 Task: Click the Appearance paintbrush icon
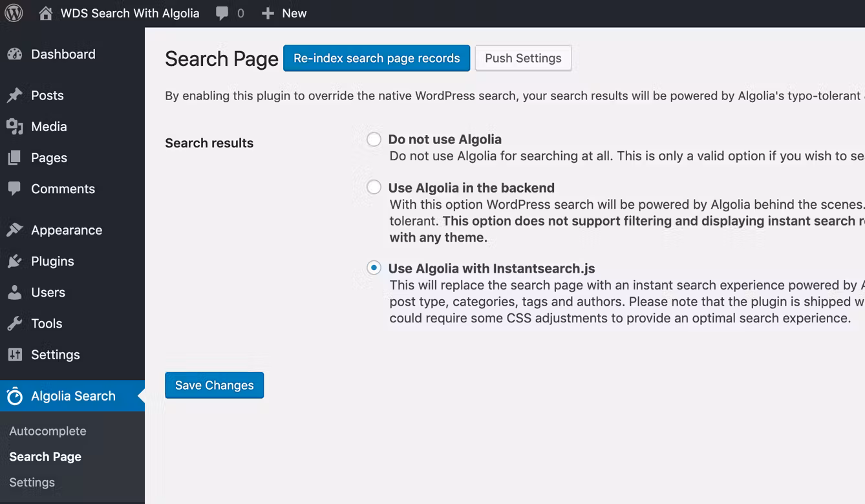coord(15,230)
